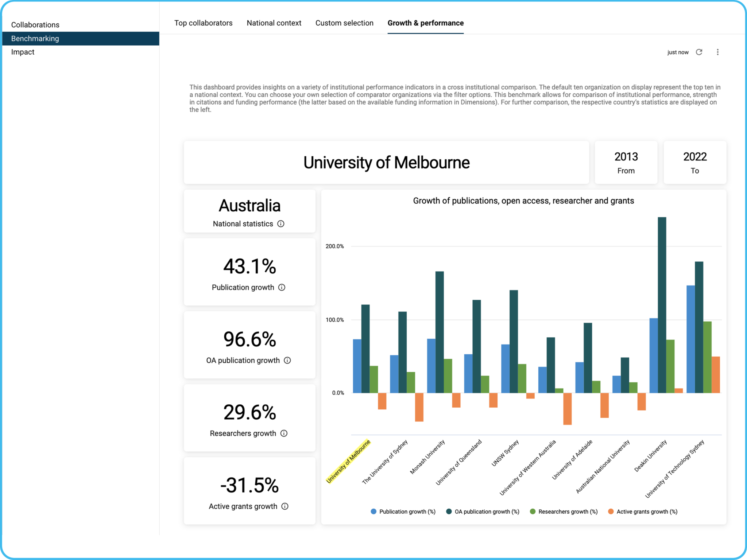
Task: Click the University of Adelaide axis label
Action: (x=572, y=459)
